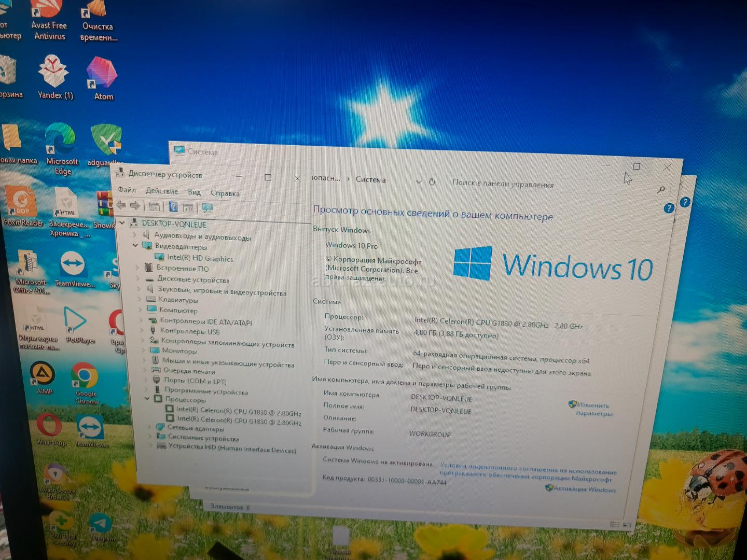Select Intel(R) HD Graphics device

point(200,258)
